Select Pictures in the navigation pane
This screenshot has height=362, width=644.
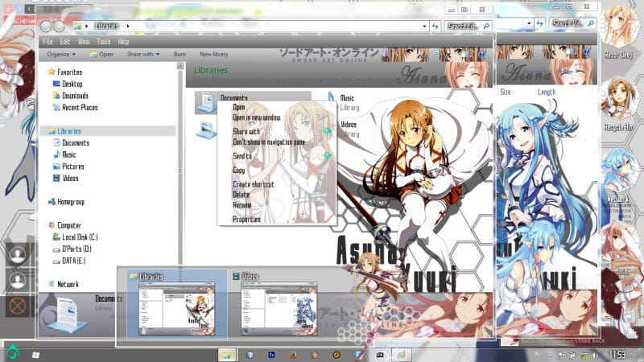[x=72, y=167]
